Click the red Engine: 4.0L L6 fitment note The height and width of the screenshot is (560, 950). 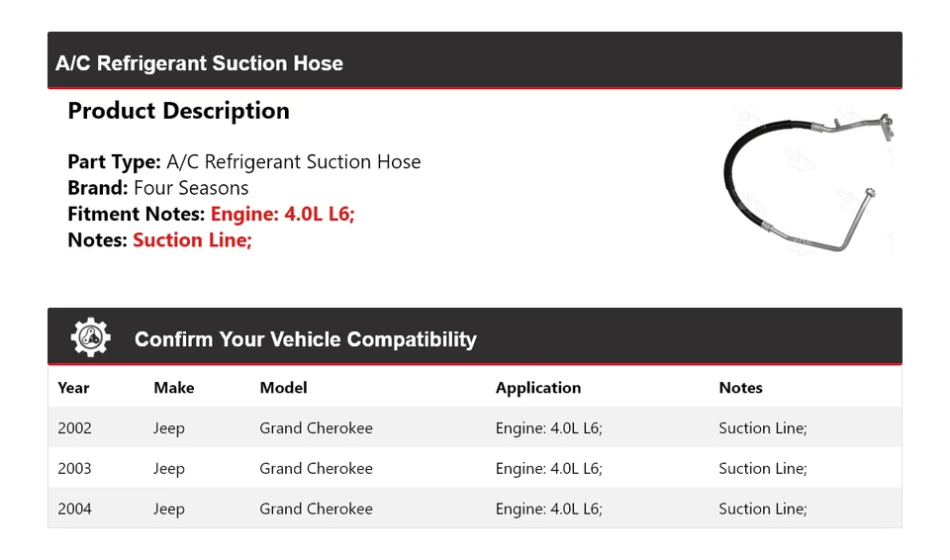tap(282, 214)
